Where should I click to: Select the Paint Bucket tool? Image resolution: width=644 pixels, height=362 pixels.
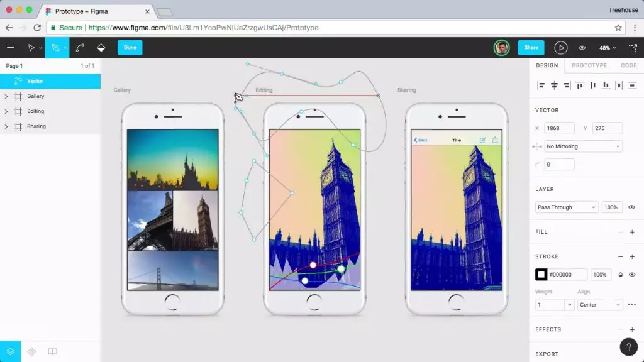pos(101,48)
